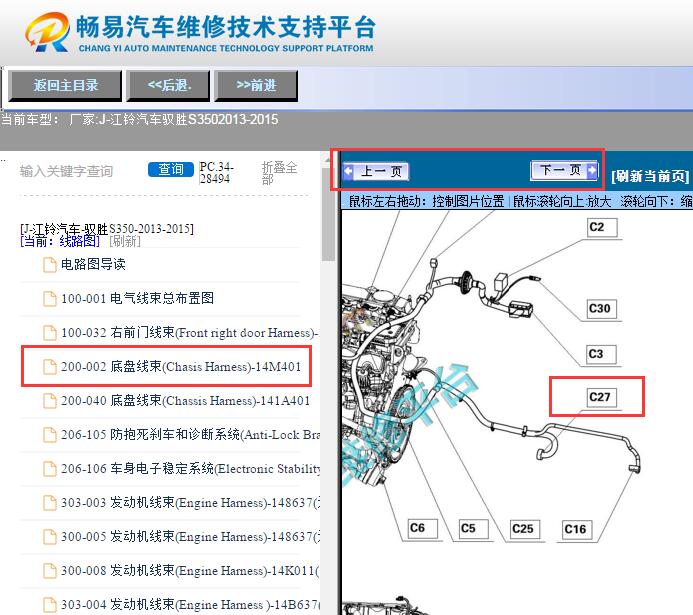Open 300-008 发动机线束 14K011 entry

point(190,570)
